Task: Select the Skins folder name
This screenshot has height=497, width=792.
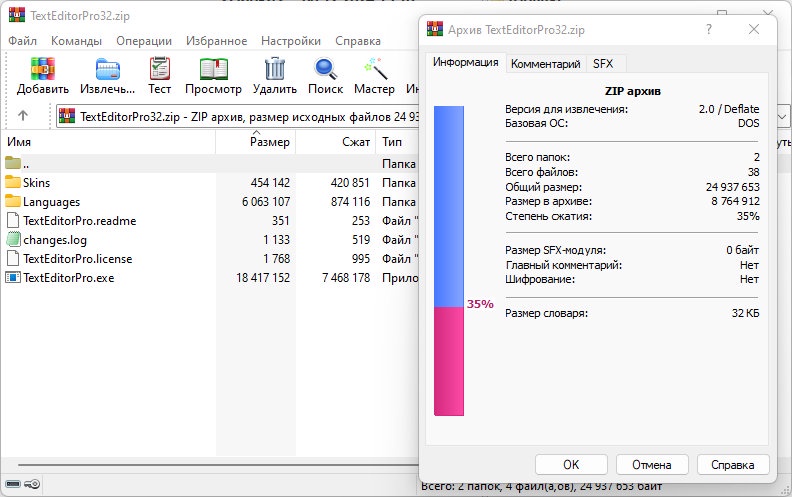Action: pyautogui.click(x=36, y=182)
